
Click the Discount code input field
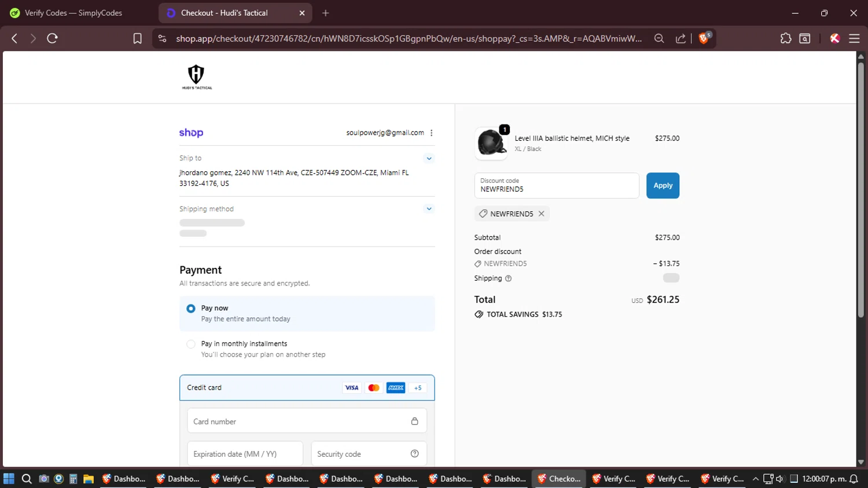click(x=557, y=185)
